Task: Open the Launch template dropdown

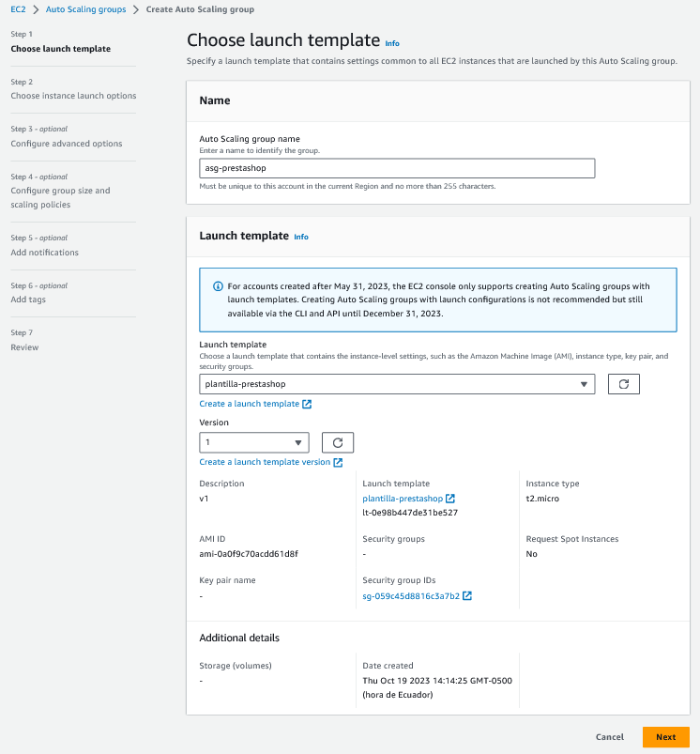Action: pos(397,384)
